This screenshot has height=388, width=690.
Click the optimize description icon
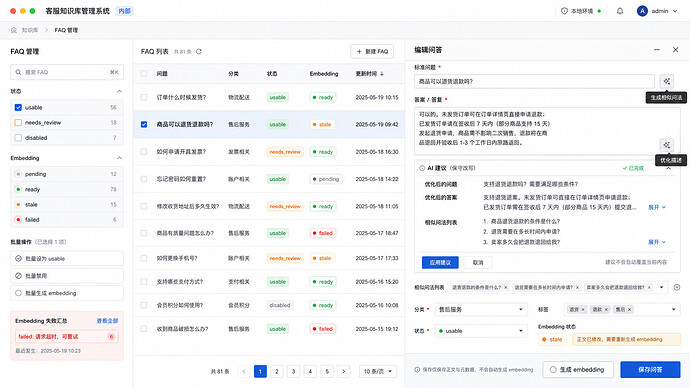click(x=667, y=145)
